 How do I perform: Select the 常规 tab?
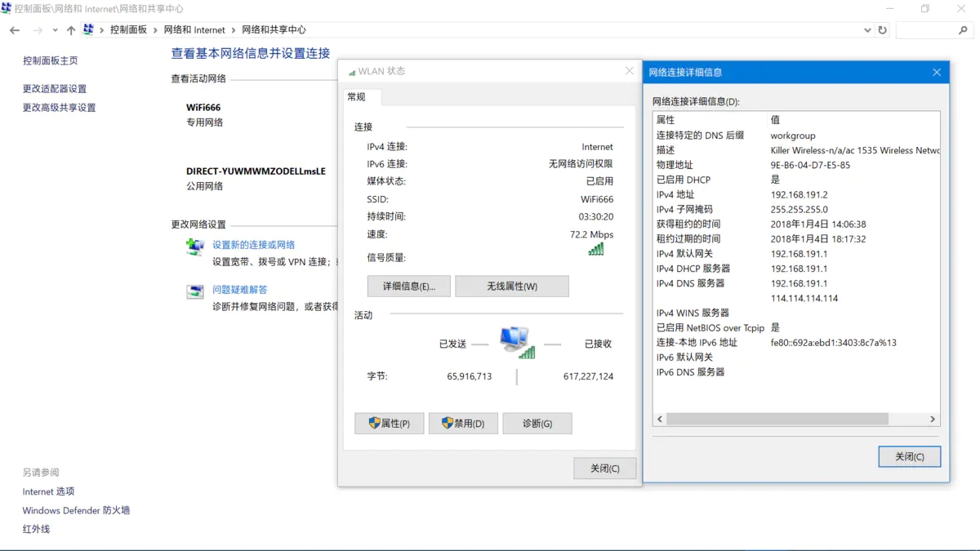pos(357,97)
